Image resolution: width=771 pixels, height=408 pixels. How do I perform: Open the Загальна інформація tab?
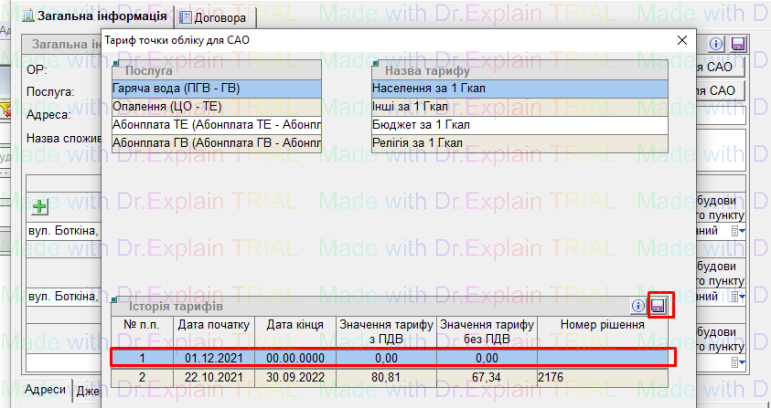[x=94, y=17]
